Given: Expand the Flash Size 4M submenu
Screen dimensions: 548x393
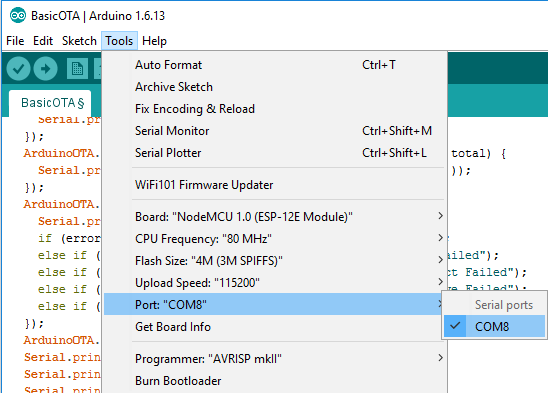Looking at the screenshot, I should click(x=275, y=261).
